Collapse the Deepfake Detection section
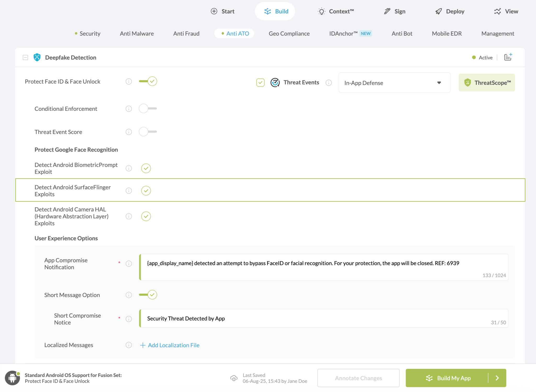 click(25, 57)
